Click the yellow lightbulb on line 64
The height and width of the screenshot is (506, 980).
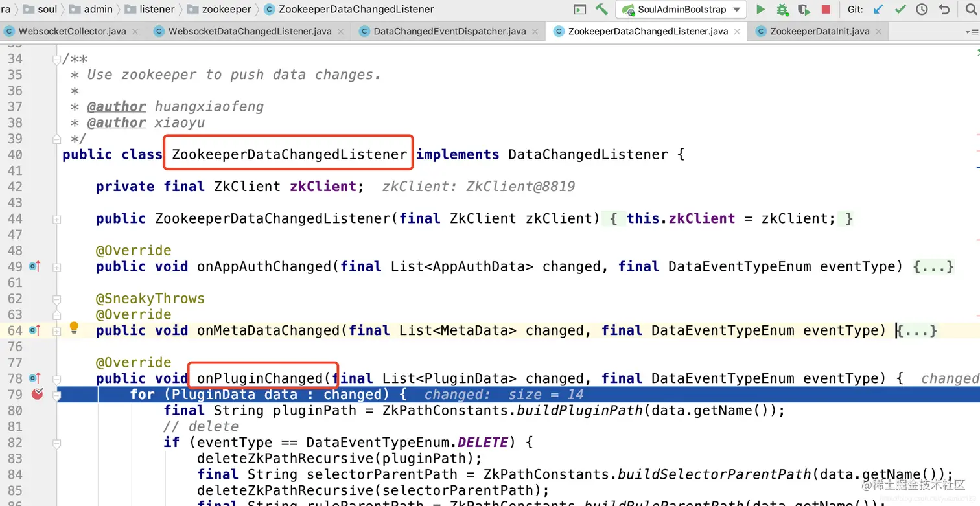[x=74, y=328]
